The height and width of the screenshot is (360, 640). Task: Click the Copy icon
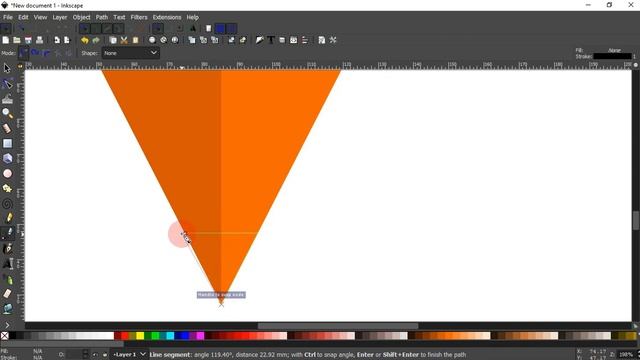coord(113,40)
